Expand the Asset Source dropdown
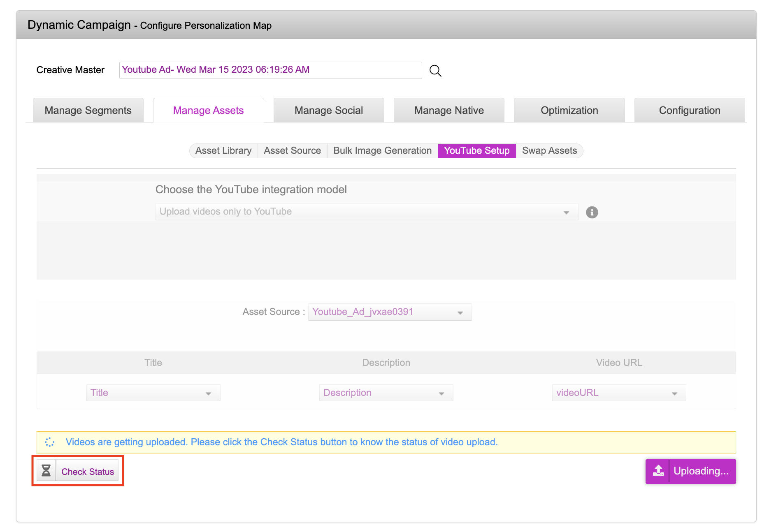Image resolution: width=776 pixels, height=532 pixels. point(389,312)
